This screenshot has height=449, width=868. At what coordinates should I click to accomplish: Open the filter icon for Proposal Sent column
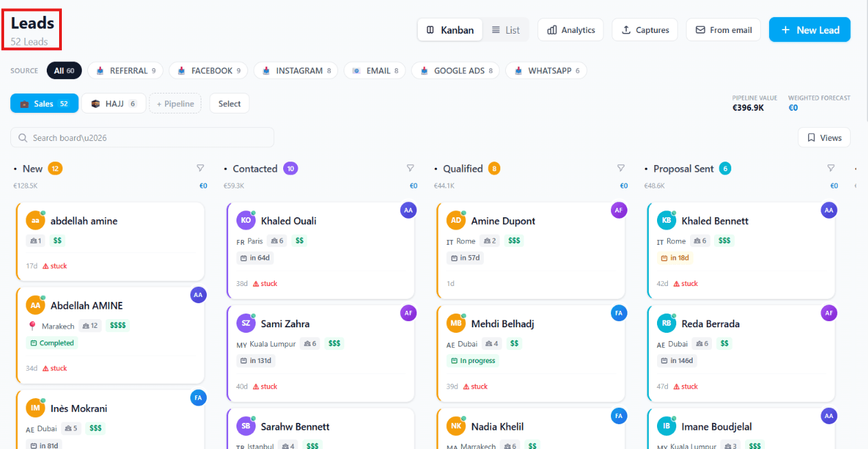(x=831, y=168)
